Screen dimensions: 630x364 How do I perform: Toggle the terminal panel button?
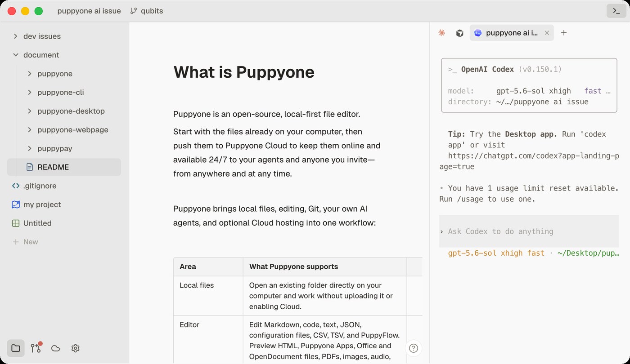[x=616, y=11]
